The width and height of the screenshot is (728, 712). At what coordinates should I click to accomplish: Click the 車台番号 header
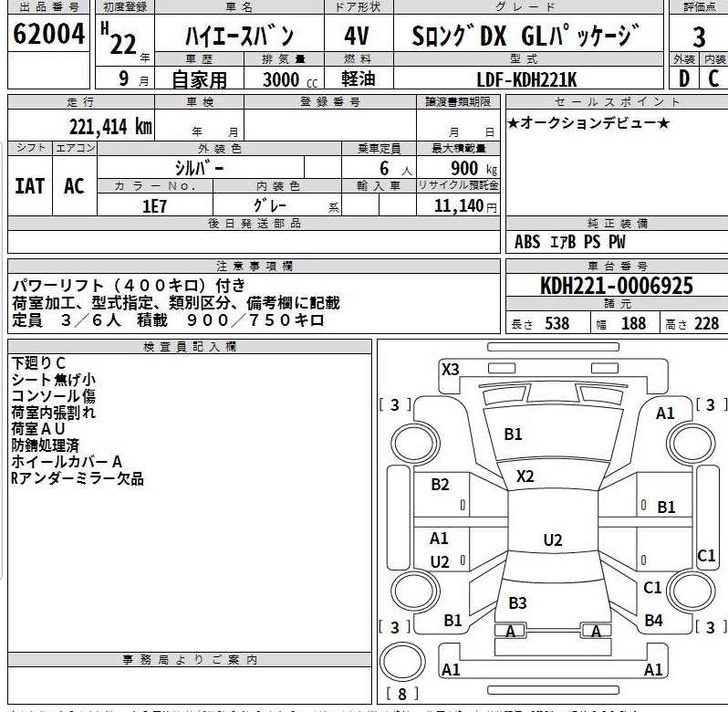coord(617,267)
